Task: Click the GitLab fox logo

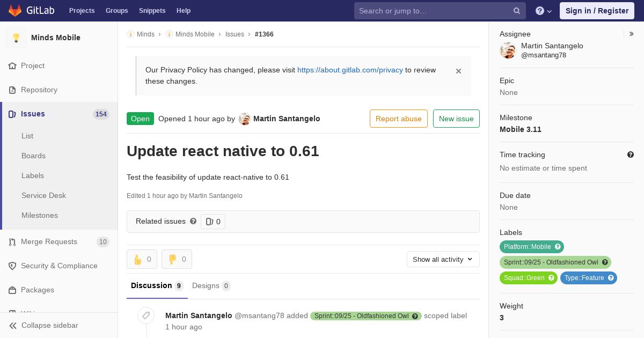Action: (x=15, y=11)
